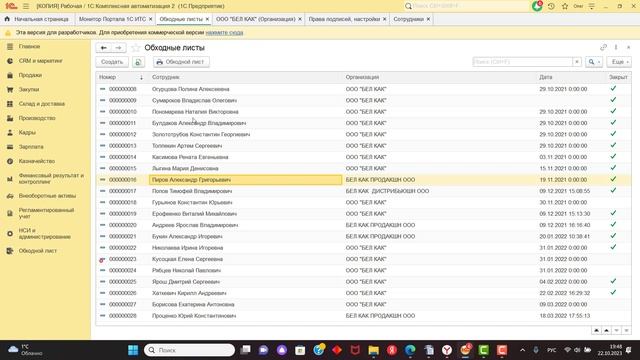Go back with the left arrow button
This screenshot has height=360, width=640.
click(x=104, y=48)
